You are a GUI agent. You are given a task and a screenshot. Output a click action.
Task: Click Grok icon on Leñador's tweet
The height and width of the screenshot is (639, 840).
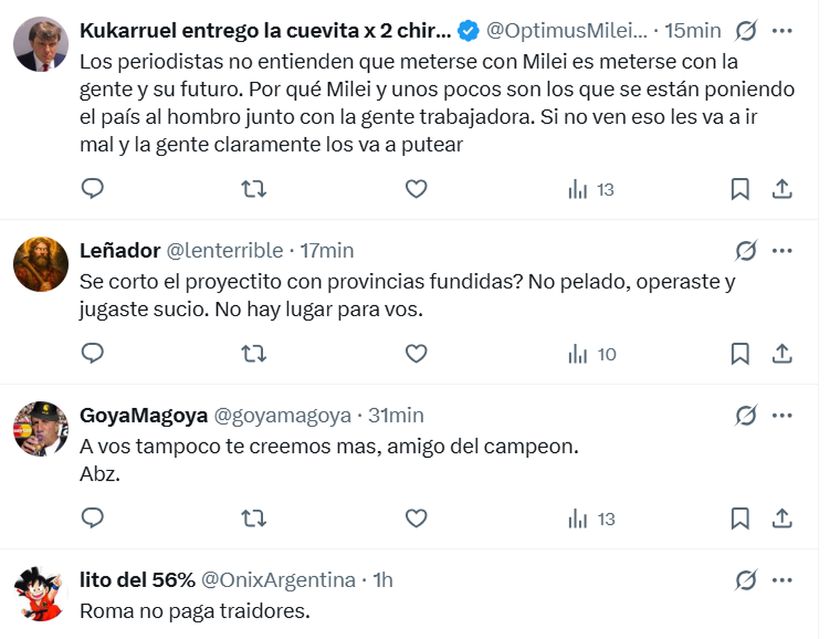point(746,251)
